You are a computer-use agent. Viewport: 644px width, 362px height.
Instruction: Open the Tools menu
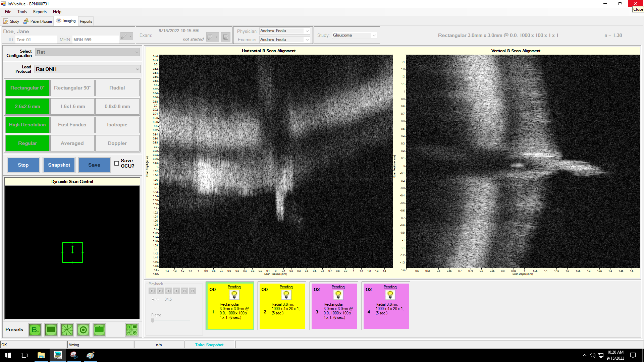tap(22, 12)
